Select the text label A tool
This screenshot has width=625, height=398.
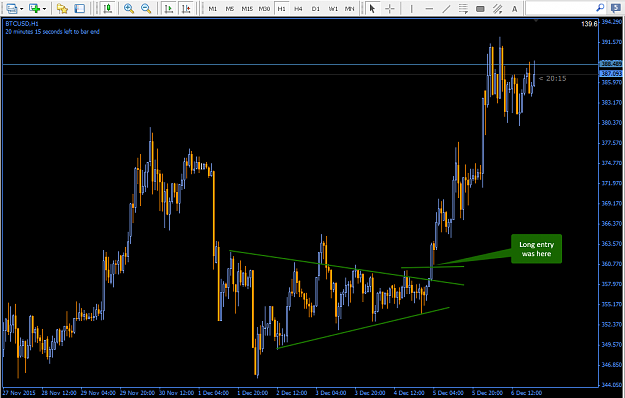pos(515,8)
